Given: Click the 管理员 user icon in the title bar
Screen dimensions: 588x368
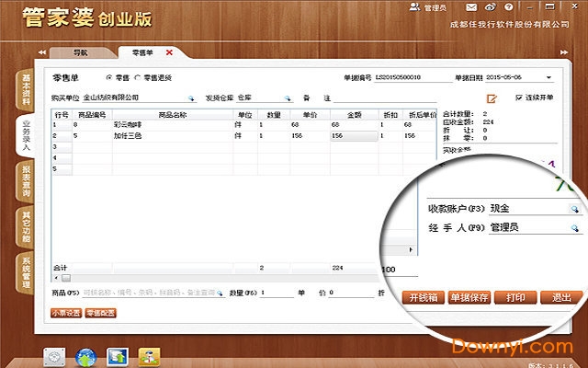Looking at the screenshot, I should (415, 7).
